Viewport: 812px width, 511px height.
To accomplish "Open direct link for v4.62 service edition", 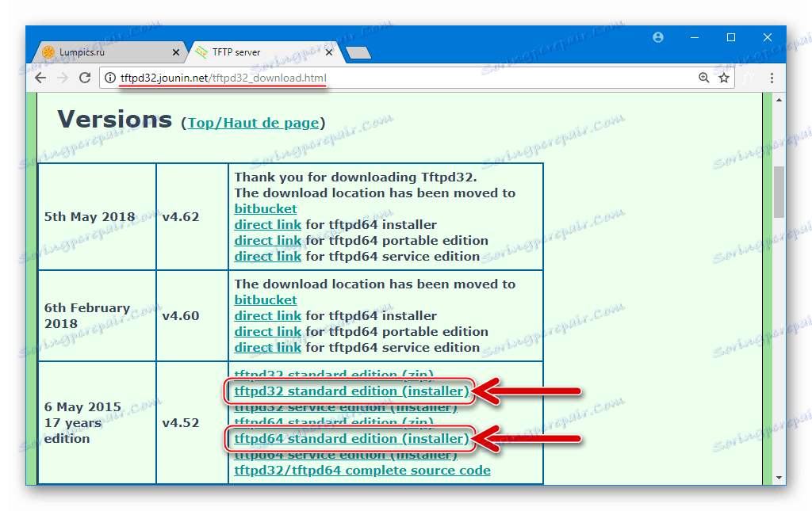I will pos(268,257).
